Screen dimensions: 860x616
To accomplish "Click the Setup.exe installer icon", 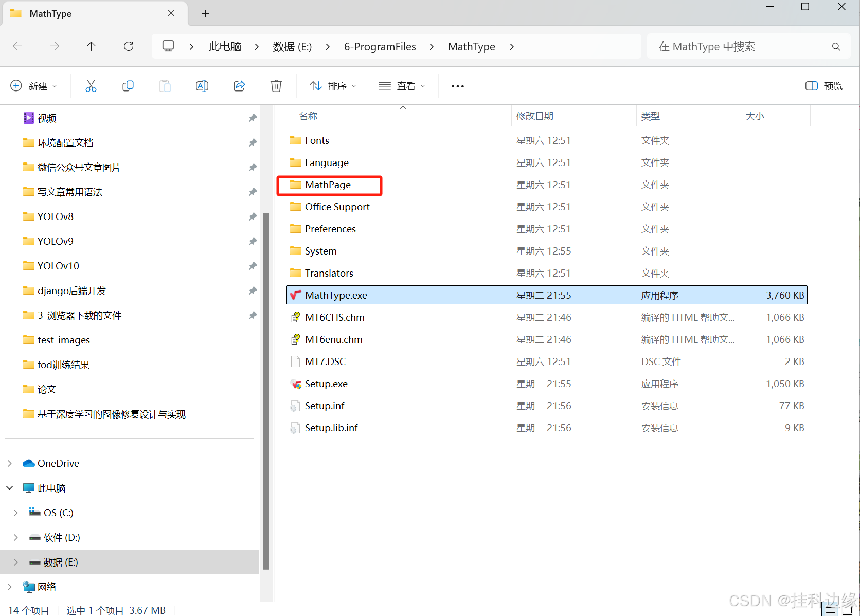I will tap(296, 384).
